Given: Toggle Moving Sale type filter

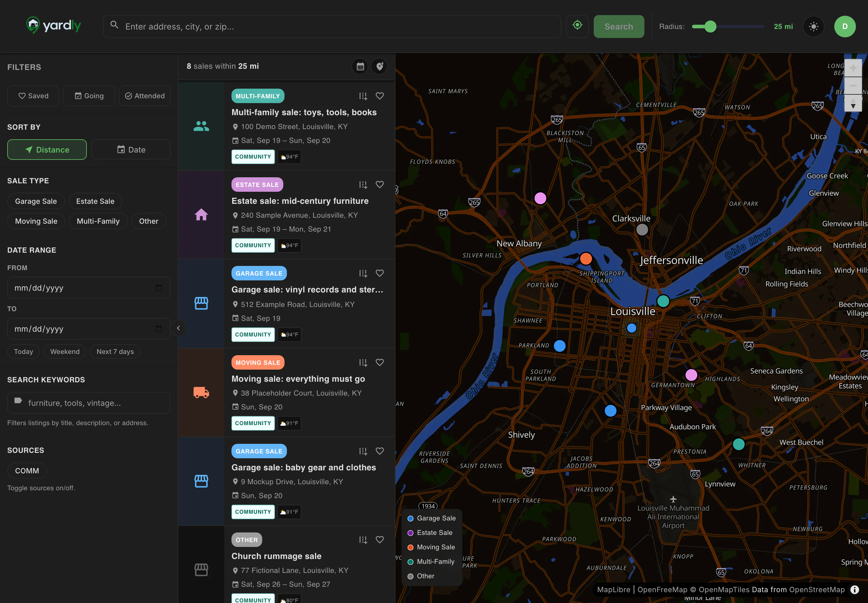Looking at the screenshot, I should [36, 221].
